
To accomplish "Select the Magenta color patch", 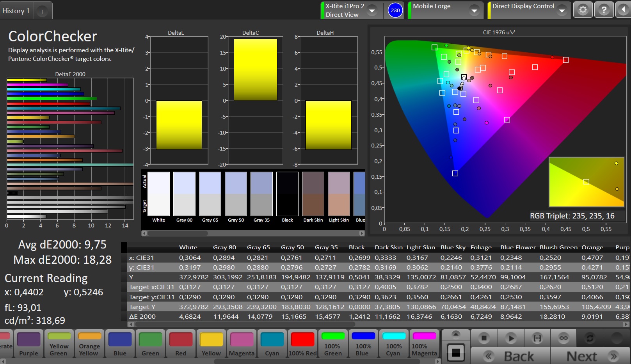I will point(242,343).
